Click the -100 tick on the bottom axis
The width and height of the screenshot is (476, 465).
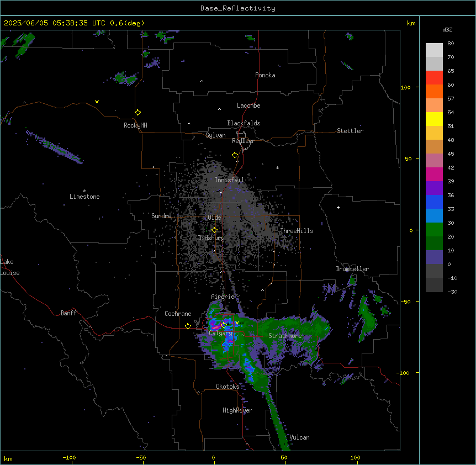pyautogui.click(x=69, y=457)
